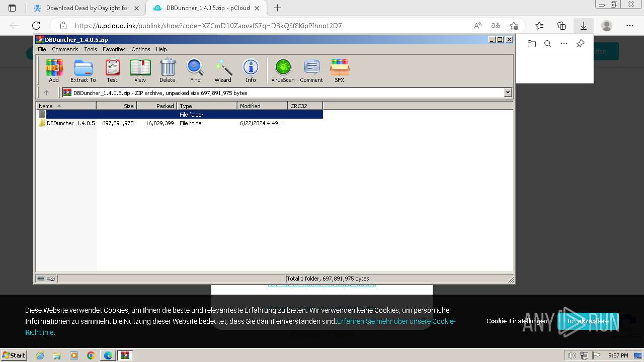
Task: Add a Comment to the archive
Action: tap(311, 70)
